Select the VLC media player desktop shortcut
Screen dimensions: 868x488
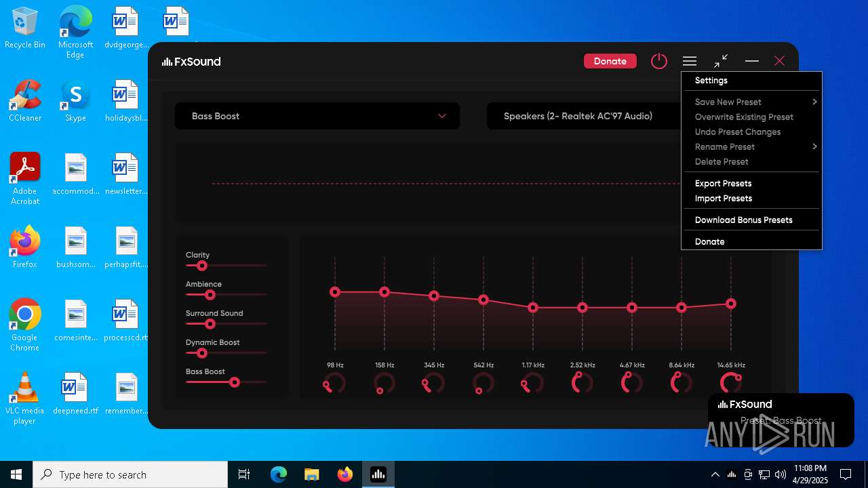coord(25,399)
